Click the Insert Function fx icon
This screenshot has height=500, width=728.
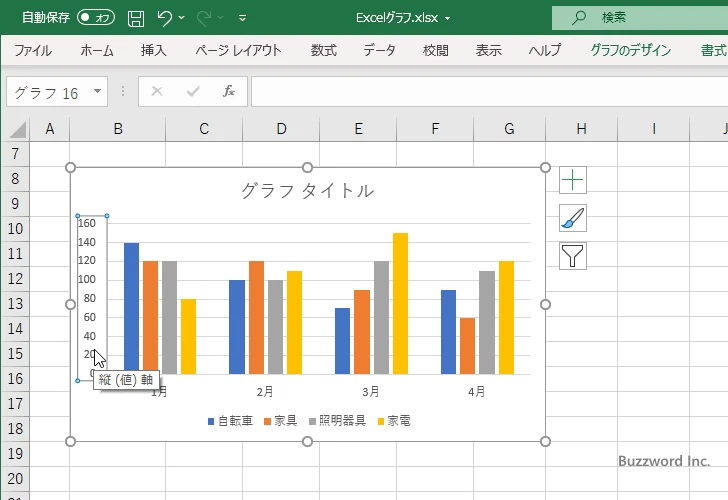tap(229, 91)
